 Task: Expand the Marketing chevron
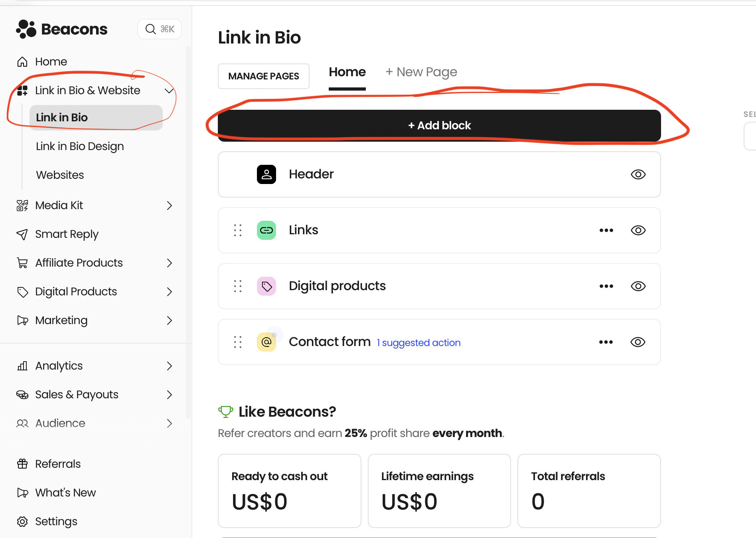click(170, 320)
